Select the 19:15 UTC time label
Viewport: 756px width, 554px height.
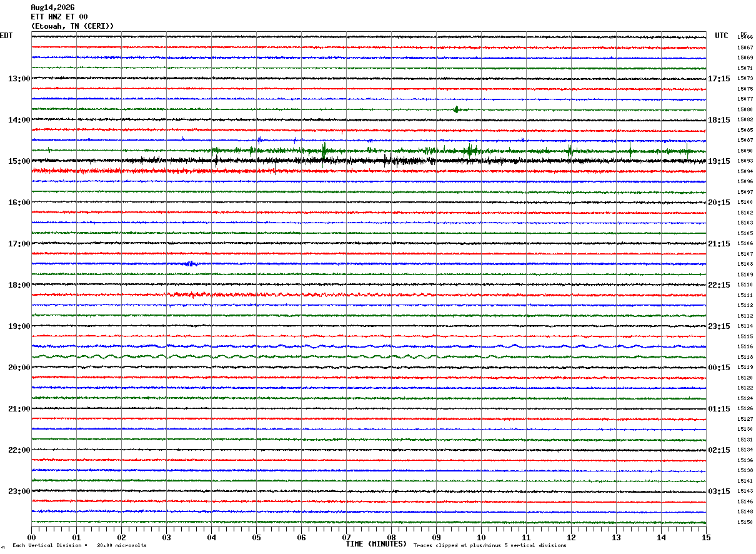(x=719, y=161)
